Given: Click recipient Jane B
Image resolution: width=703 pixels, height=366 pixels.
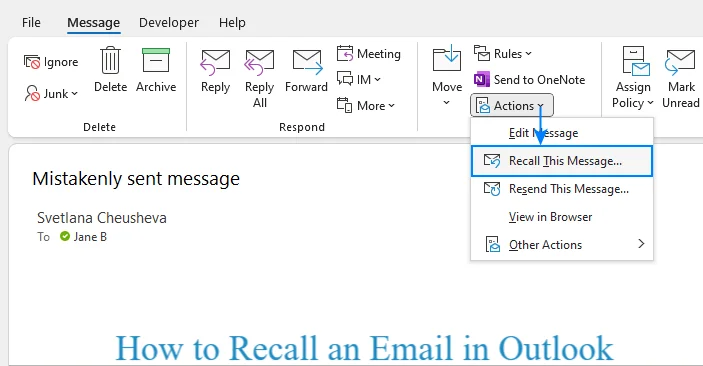Looking at the screenshot, I should (x=90, y=237).
